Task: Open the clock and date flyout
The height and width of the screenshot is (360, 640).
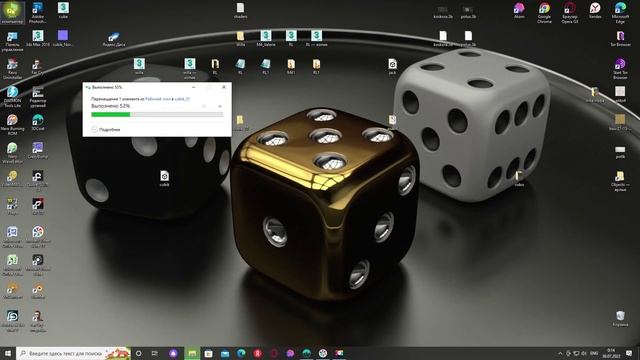Action: point(611,353)
